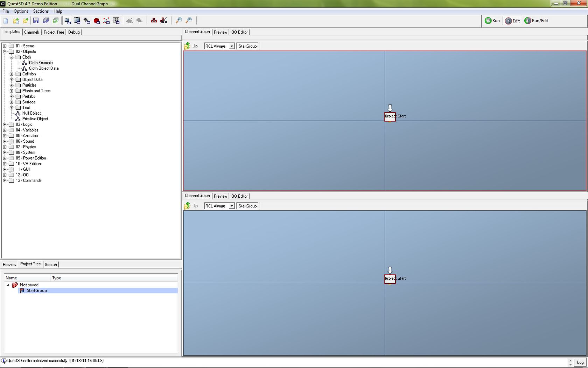The width and height of the screenshot is (588, 368).
Task: Click the spreadsheet table channel icon
Action: (116, 21)
